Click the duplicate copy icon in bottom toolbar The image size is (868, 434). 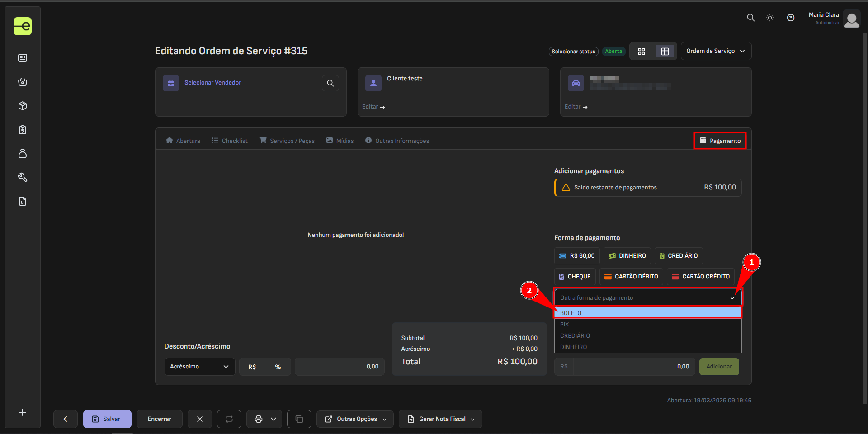tap(299, 419)
